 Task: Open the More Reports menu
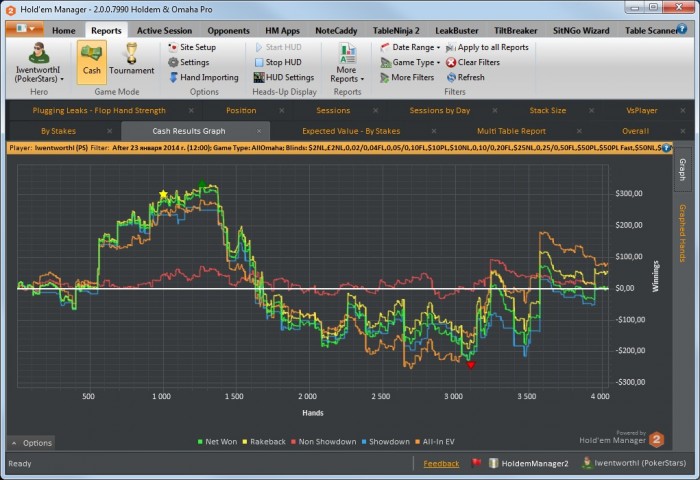coord(347,63)
